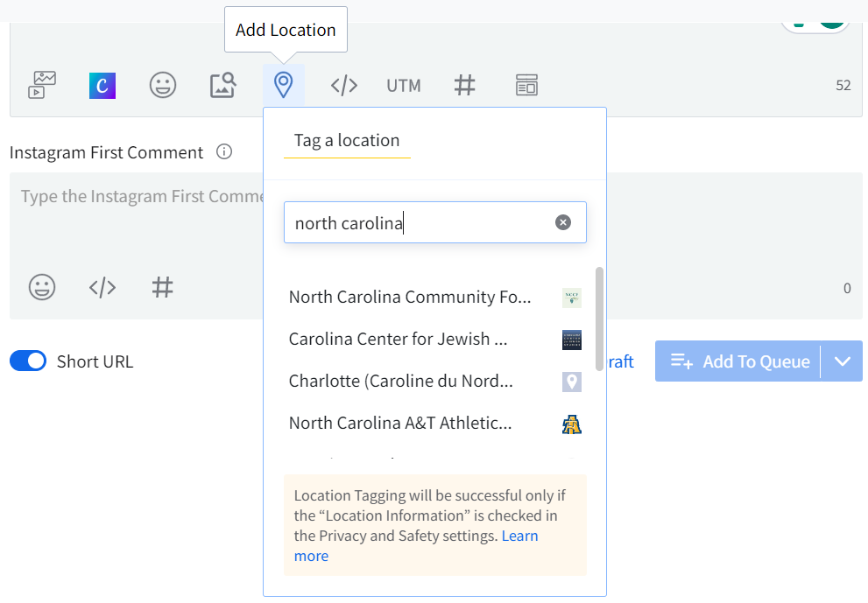
Task: Click the templates layout icon
Action: tap(526, 85)
